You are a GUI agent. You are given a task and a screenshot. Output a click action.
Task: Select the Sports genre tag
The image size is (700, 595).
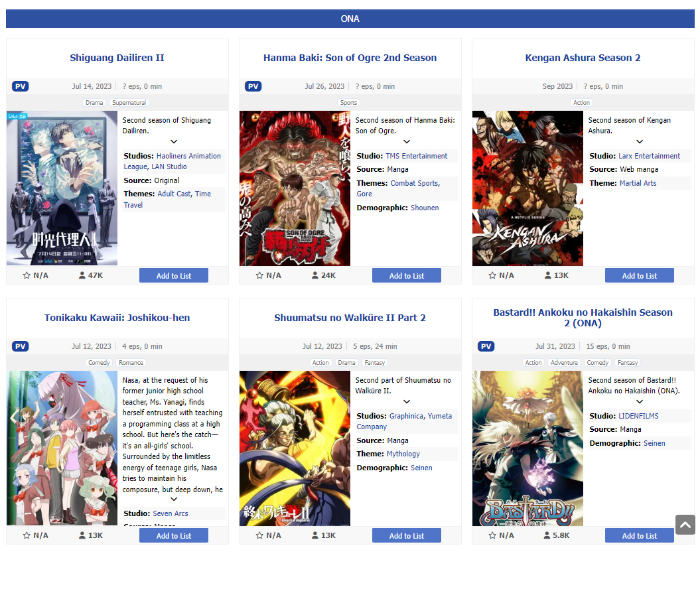tap(348, 103)
